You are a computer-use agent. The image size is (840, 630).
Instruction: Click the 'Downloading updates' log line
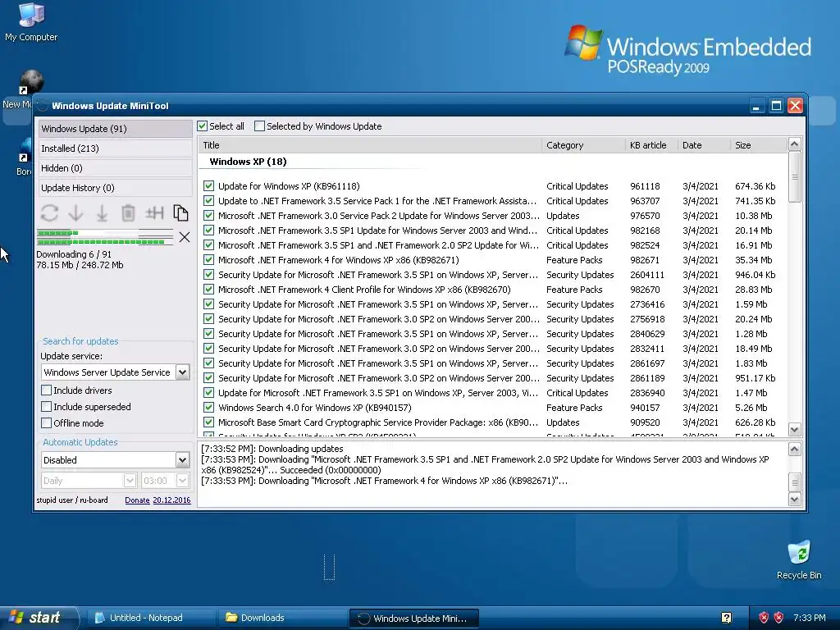point(272,449)
